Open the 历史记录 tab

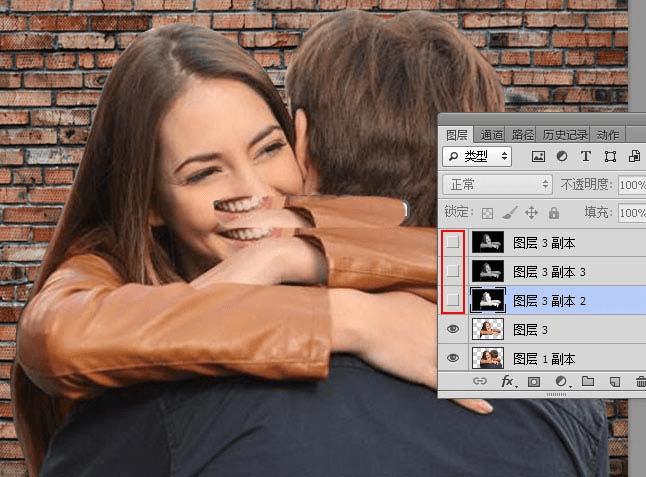[x=564, y=135]
